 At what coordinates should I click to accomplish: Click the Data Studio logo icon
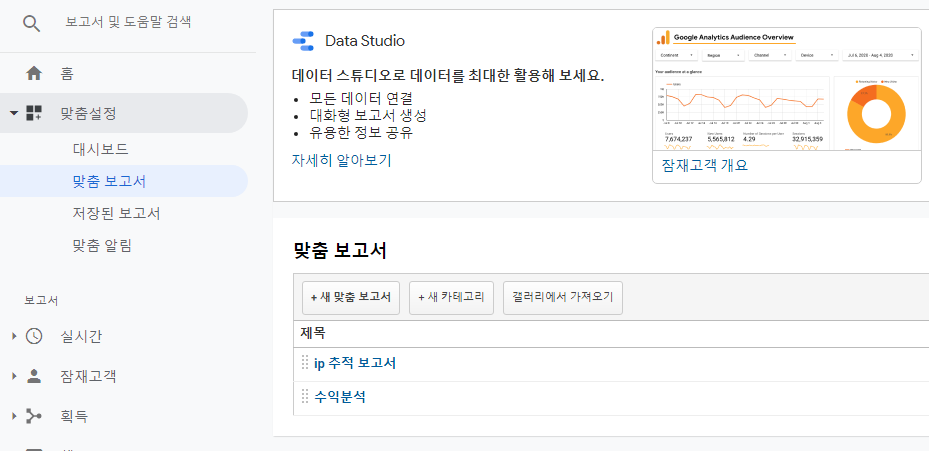coord(303,41)
